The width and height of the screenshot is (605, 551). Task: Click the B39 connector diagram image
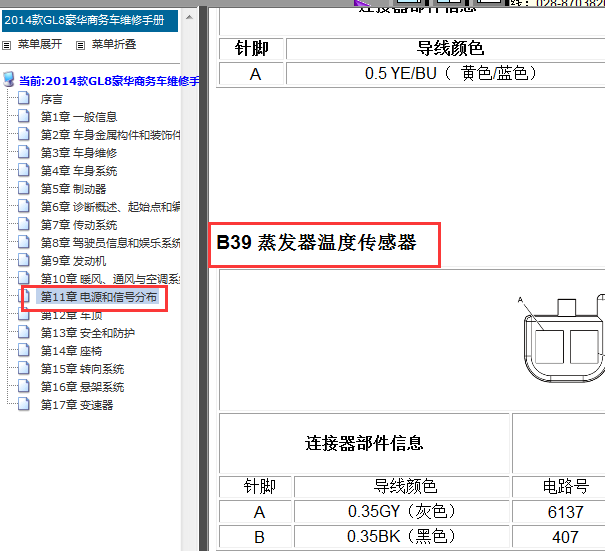point(563,340)
